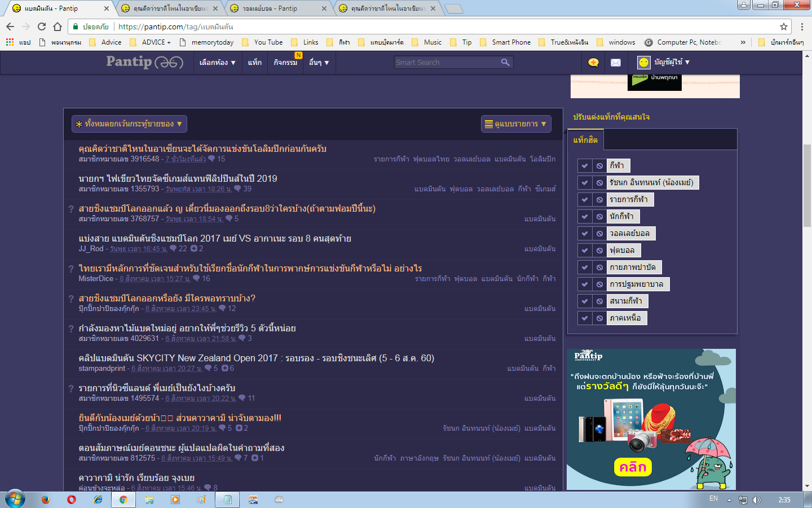This screenshot has height=508, width=812.
Task: Click the EN language indicator in taskbar
Action: pyautogui.click(x=713, y=499)
